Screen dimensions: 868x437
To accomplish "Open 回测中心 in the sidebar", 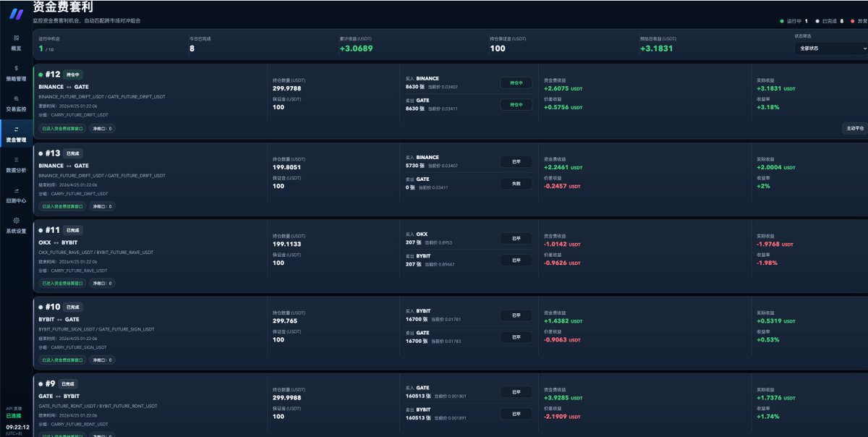I will tap(16, 195).
